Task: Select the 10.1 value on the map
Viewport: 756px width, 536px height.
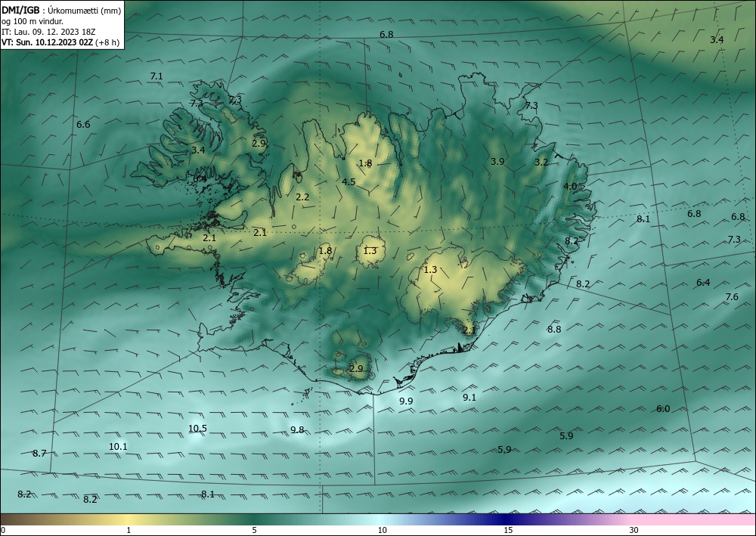Action: [118, 447]
